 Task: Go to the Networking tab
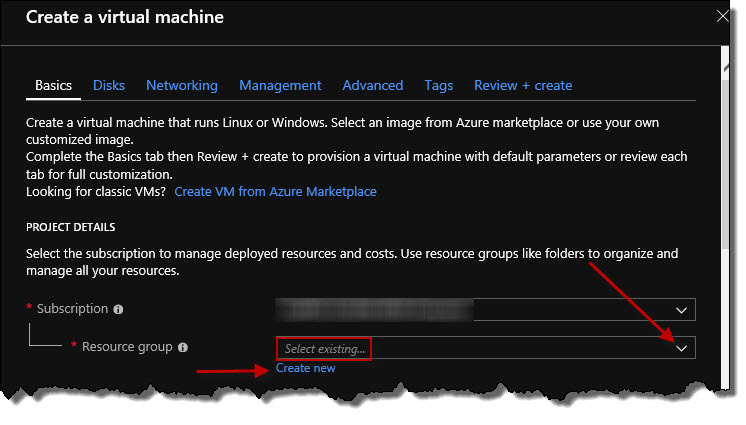[182, 86]
